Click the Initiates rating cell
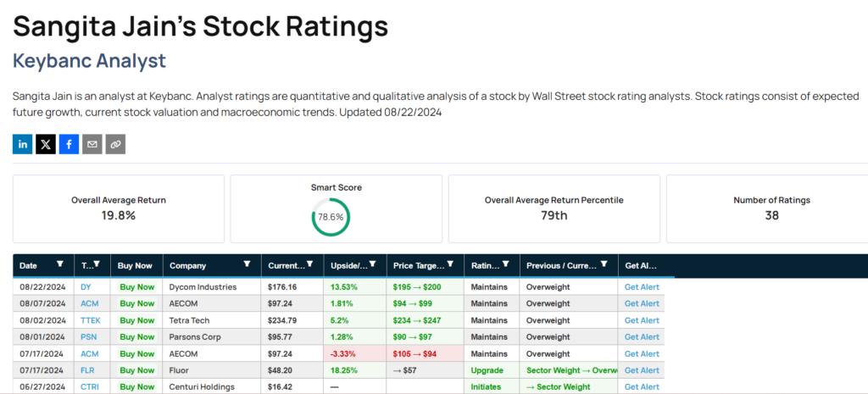The height and width of the screenshot is (394, 868). pyautogui.click(x=492, y=387)
